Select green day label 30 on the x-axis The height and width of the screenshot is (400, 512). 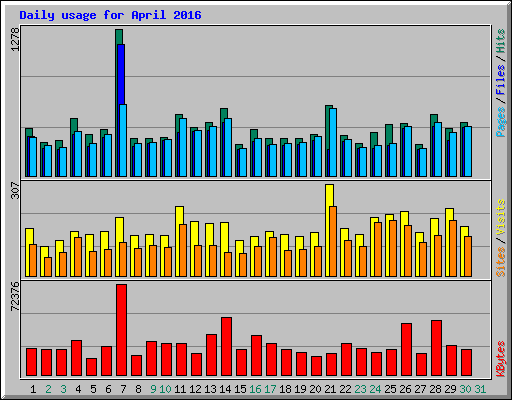(x=465, y=389)
